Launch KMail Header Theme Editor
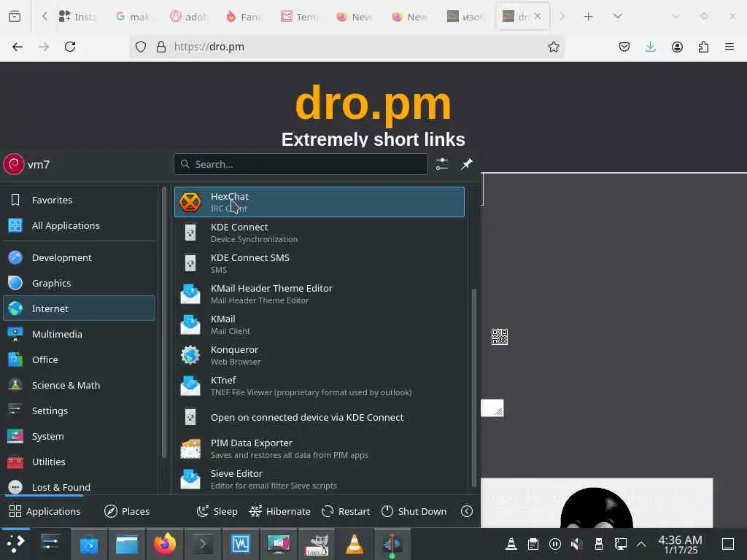 click(320, 294)
